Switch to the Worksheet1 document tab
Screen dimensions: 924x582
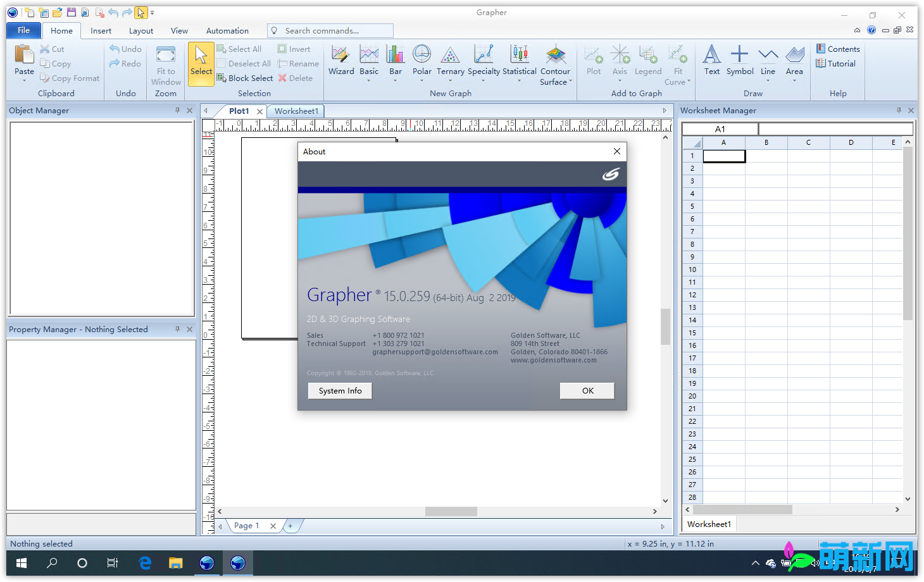coord(296,111)
